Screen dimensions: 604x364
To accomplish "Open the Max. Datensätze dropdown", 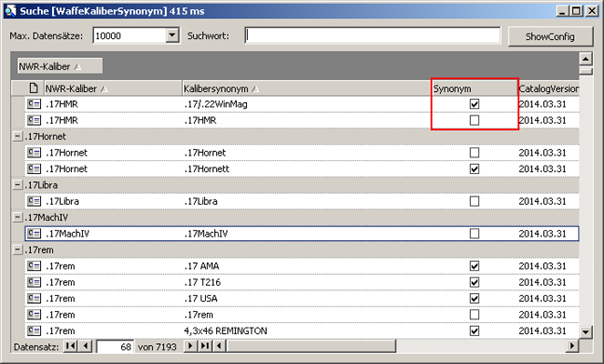I will coord(172,35).
